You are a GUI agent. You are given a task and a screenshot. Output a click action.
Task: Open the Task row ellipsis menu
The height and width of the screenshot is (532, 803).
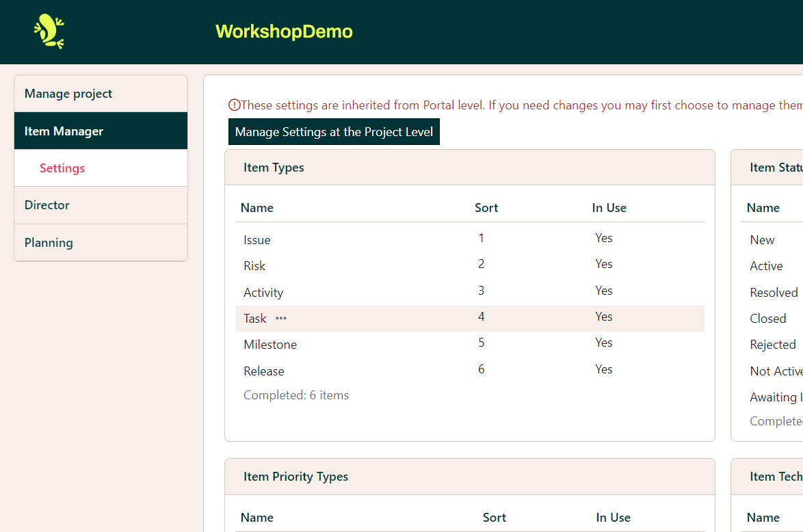281,319
